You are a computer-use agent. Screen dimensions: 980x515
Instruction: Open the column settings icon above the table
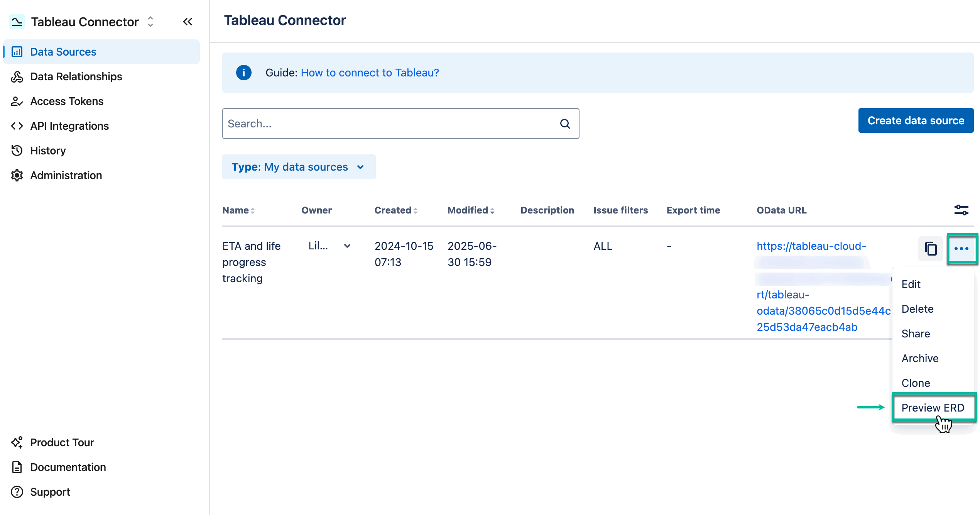coord(961,210)
